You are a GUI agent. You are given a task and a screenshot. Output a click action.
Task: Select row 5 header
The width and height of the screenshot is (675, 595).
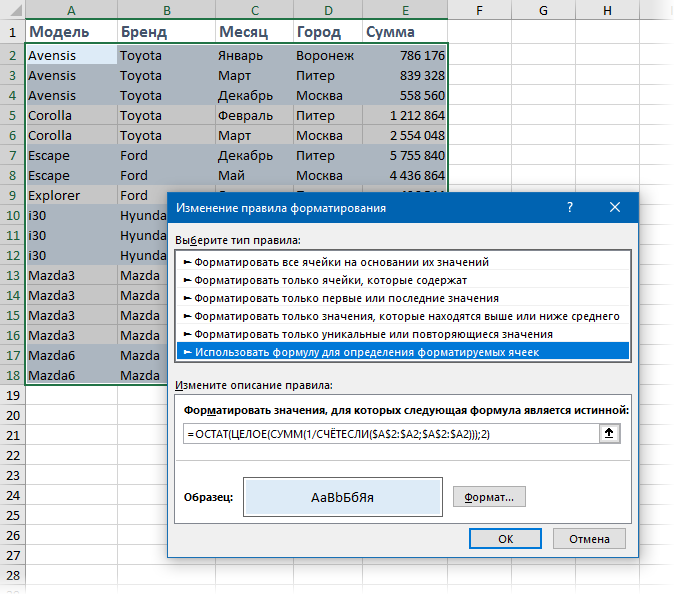(x=12, y=115)
